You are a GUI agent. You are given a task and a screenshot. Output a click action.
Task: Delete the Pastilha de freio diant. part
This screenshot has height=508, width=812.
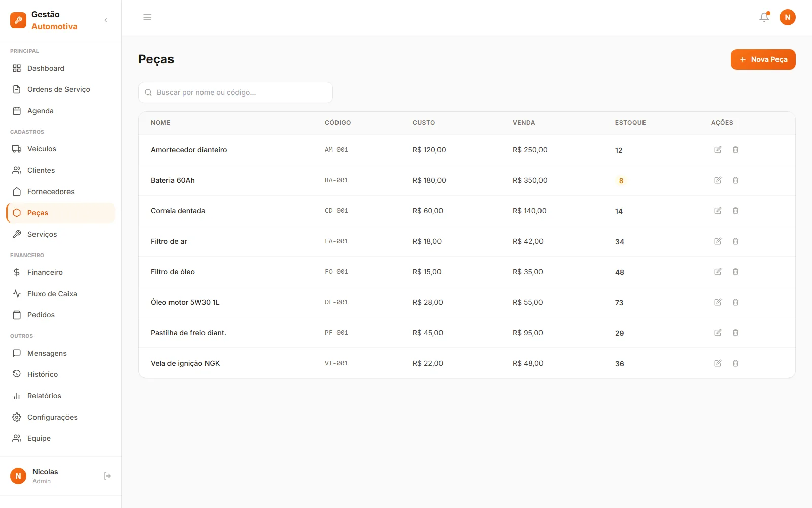[x=735, y=333]
